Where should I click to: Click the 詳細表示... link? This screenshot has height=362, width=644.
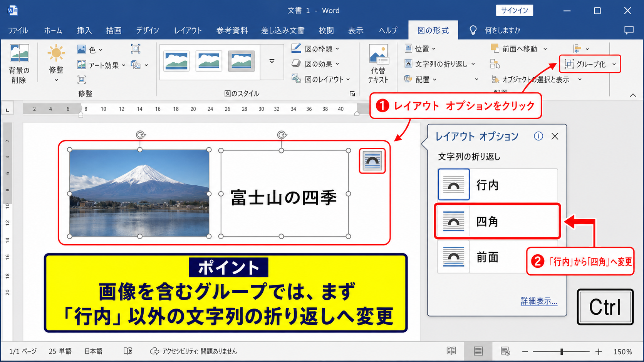539,301
